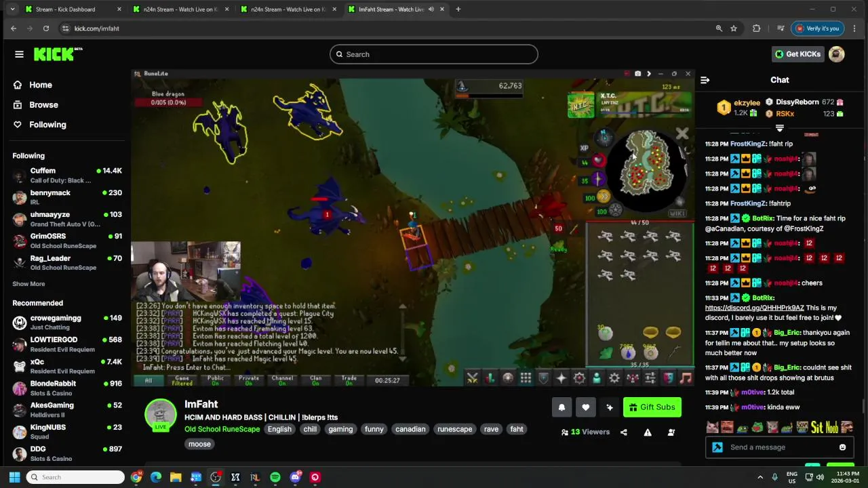The height and width of the screenshot is (488, 868).
Task: Toggle the in-game Private chat filter
Action: click(x=249, y=380)
